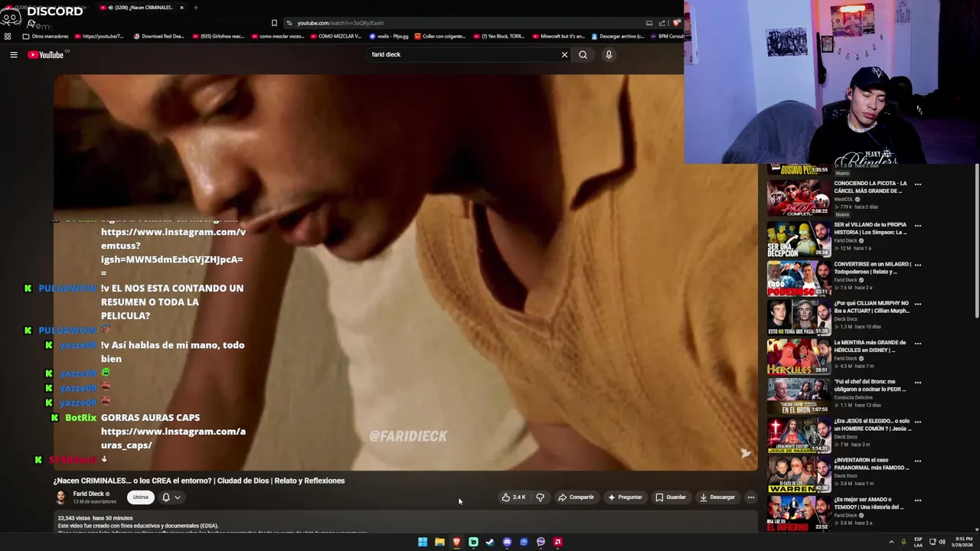Open taskbar clock showing 8:51 PM

962,542
